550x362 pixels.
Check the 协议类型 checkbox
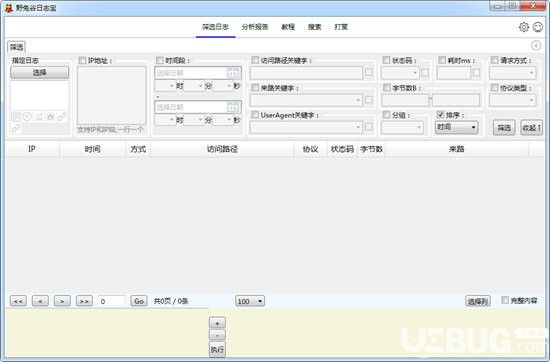(494, 87)
